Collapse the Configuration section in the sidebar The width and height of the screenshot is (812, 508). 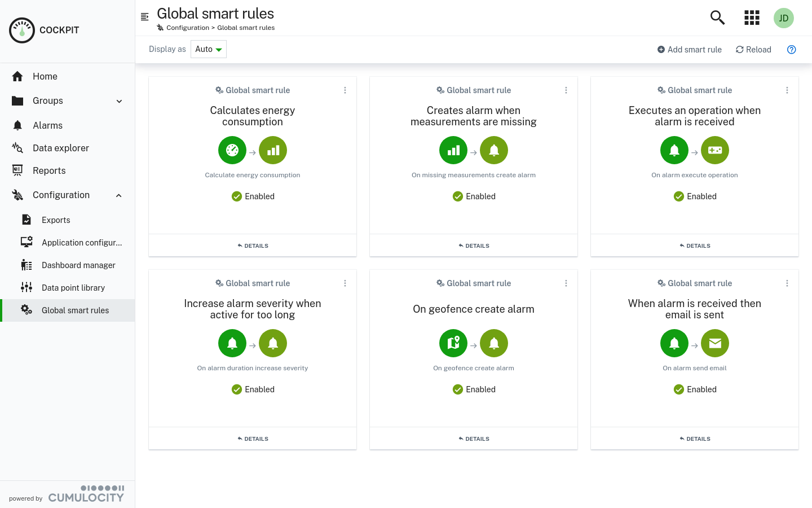tap(118, 195)
